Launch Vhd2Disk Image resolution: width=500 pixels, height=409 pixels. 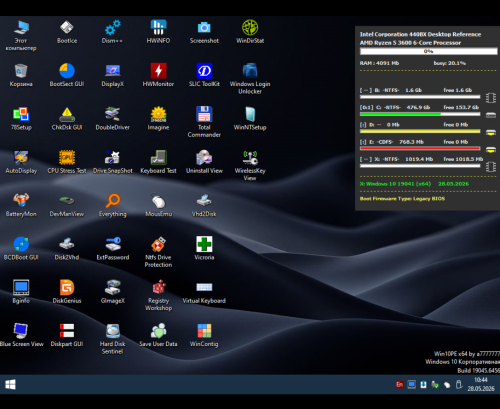[204, 205]
